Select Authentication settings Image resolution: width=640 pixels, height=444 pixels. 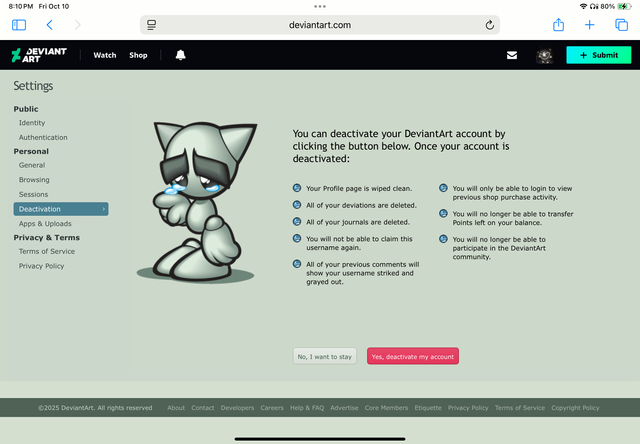coord(43,138)
